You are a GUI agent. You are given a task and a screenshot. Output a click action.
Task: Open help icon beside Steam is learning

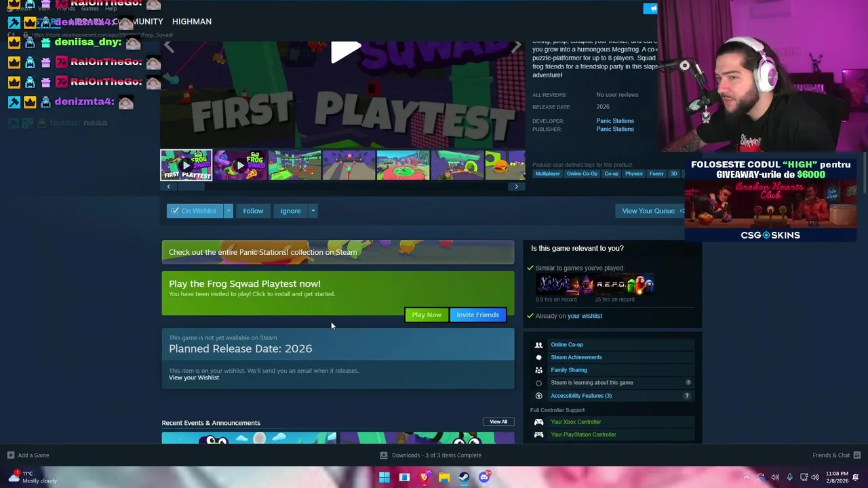[x=688, y=383]
